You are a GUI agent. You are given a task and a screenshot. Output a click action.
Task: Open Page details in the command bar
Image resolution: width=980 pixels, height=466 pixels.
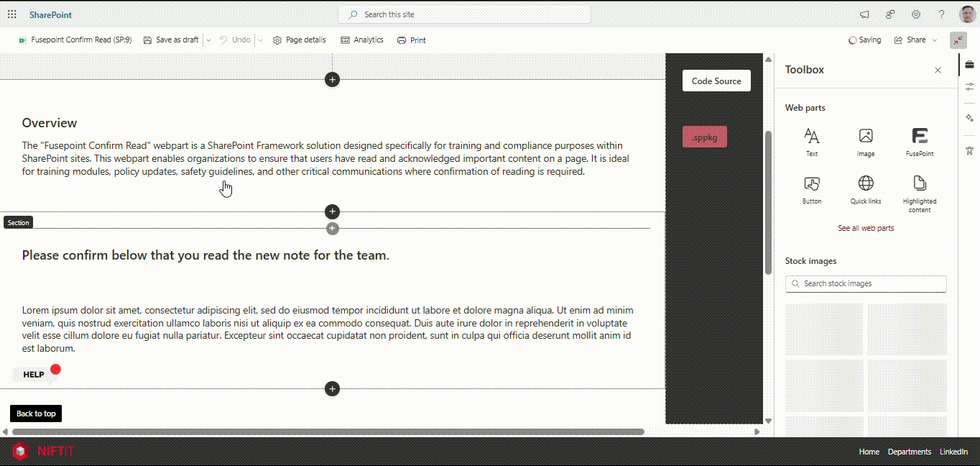300,40
